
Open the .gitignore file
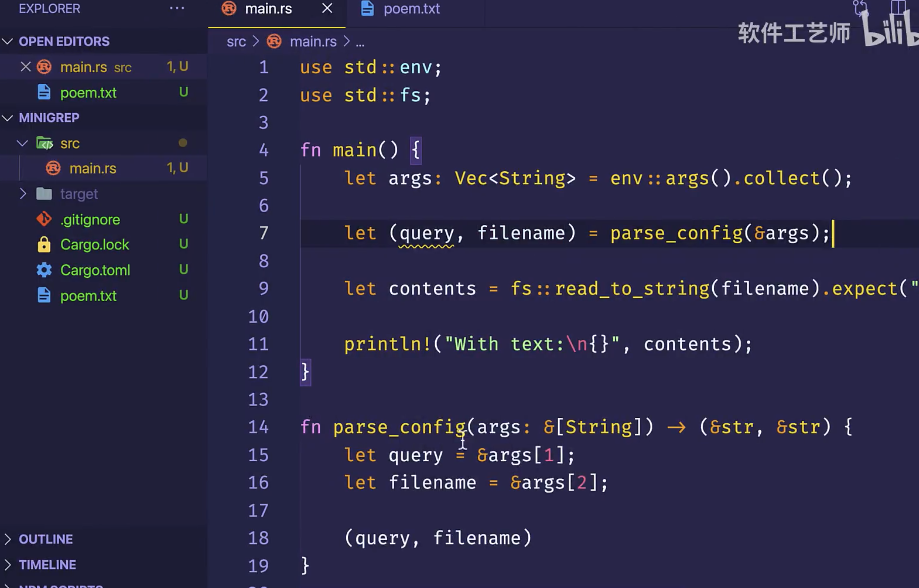point(90,219)
